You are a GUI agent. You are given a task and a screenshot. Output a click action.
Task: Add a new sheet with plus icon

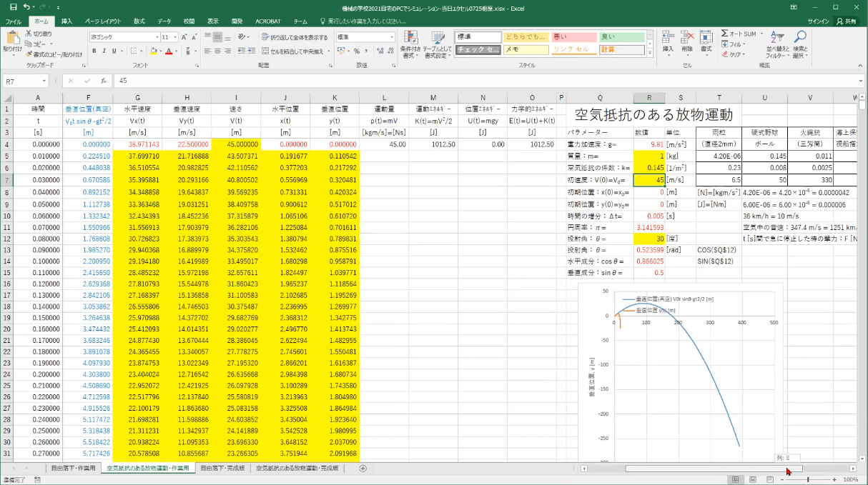(363, 469)
